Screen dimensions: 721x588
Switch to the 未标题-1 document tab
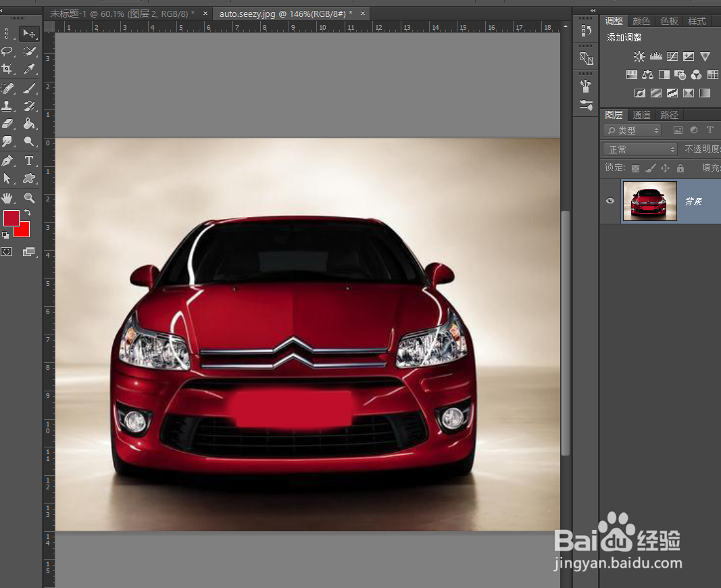pos(122,14)
